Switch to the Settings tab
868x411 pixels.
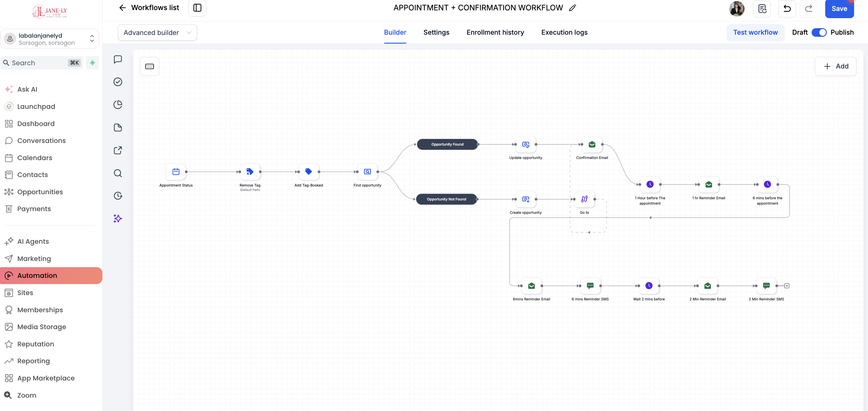click(436, 32)
